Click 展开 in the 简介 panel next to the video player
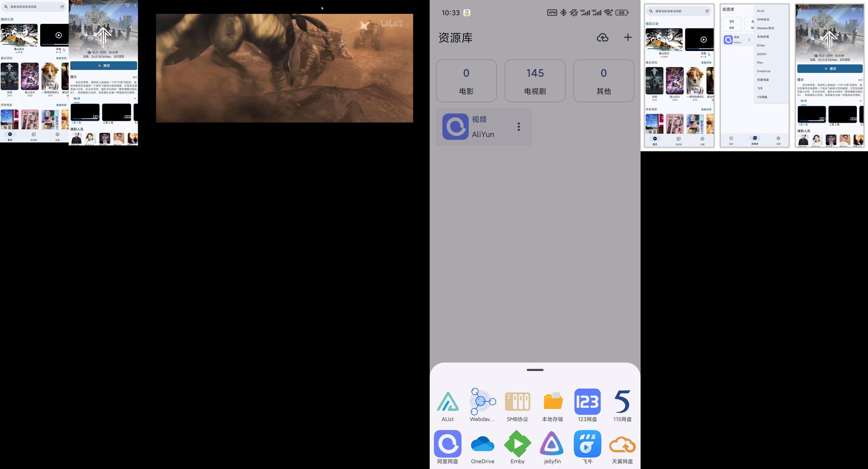Image resolution: width=868 pixels, height=469 pixels. coord(135,77)
